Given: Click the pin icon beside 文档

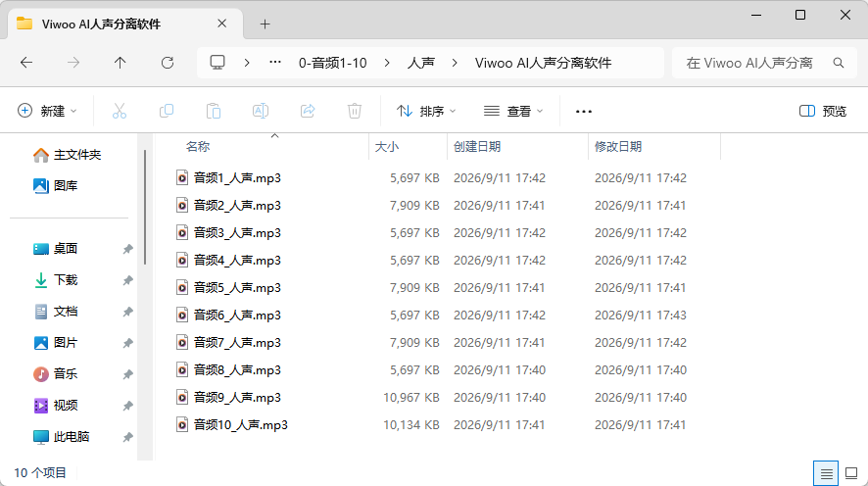Looking at the screenshot, I should [x=128, y=312].
